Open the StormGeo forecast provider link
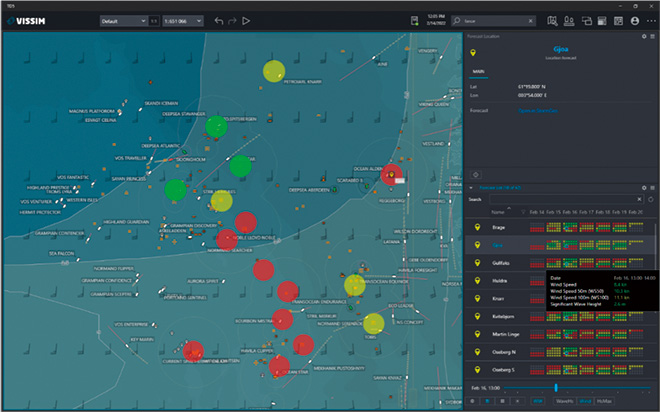 pyautogui.click(x=538, y=111)
